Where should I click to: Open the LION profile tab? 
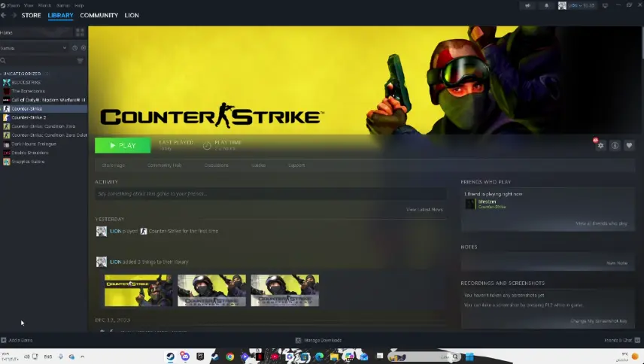pos(132,15)
